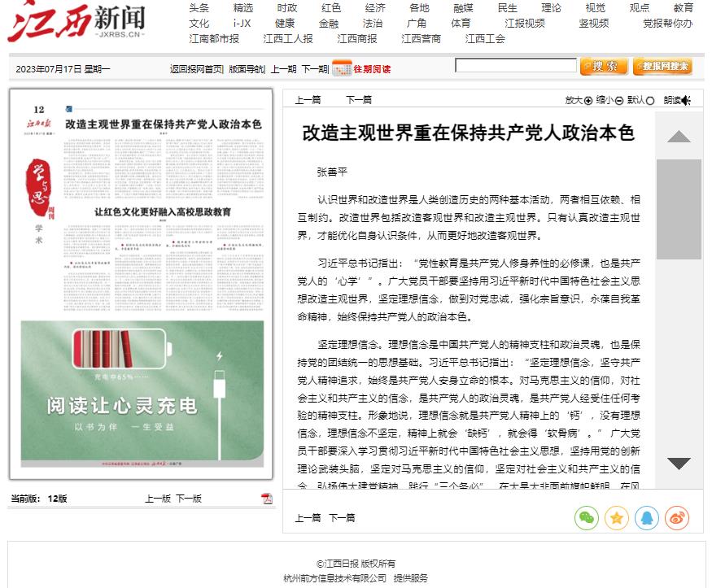712x588 pixels.
Task: Click the 党与思 red seal on thumbnail
Action: (x=39, y=187)
